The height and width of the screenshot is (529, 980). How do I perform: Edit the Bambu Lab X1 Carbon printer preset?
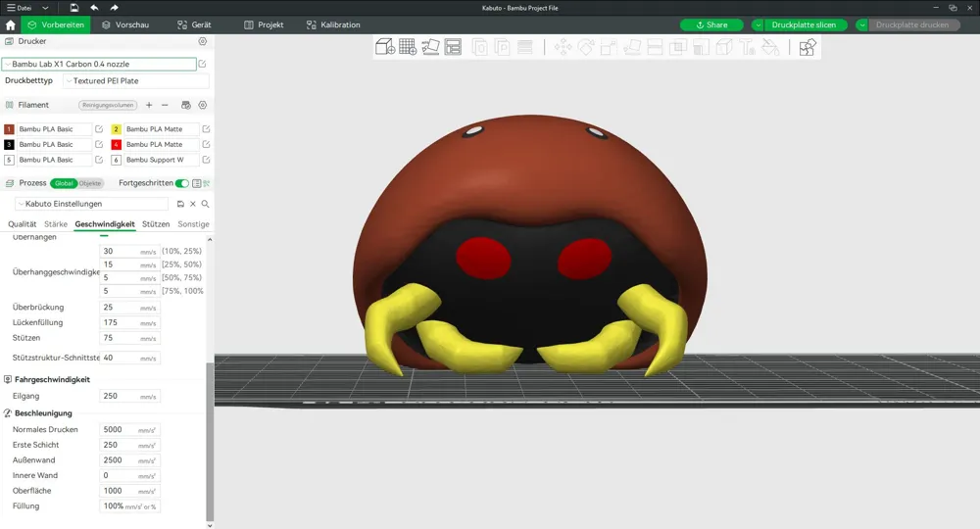click(x=202, y=64)
